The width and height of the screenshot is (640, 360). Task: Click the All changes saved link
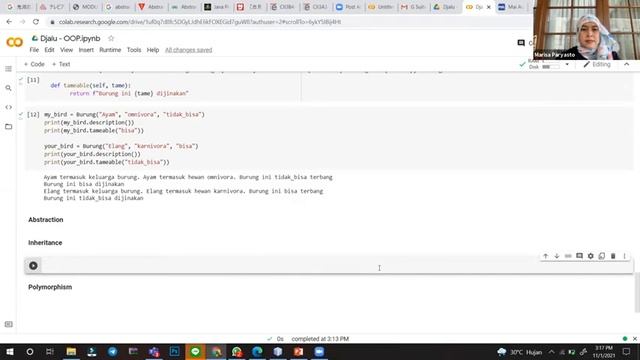coord(189,50)
